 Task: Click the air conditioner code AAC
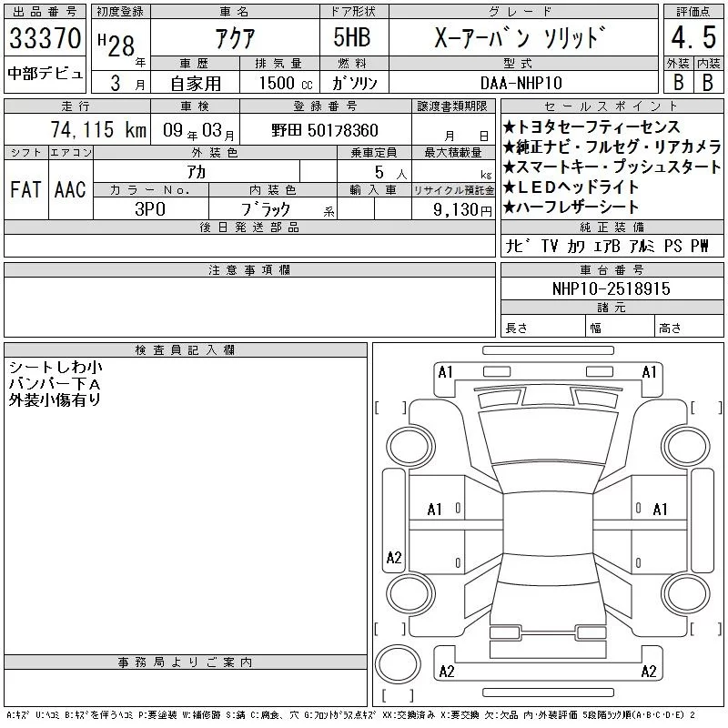click(x=70, y=189)
